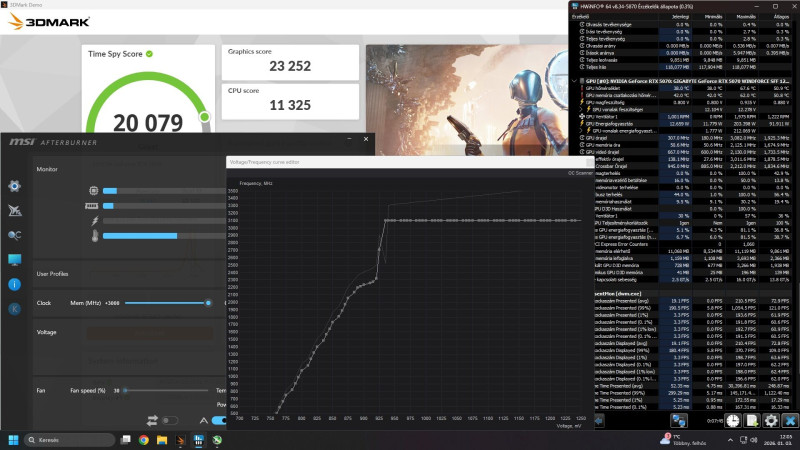
Task: Click the Érzékelő column header in HWiNFO
Action: click(581, 17)
